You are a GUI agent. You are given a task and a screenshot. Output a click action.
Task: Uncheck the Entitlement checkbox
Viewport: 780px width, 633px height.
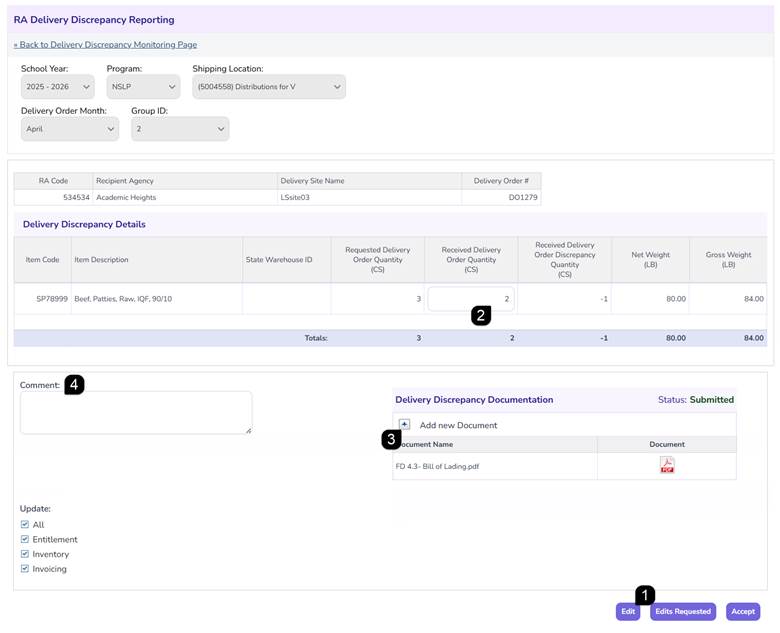25,539
